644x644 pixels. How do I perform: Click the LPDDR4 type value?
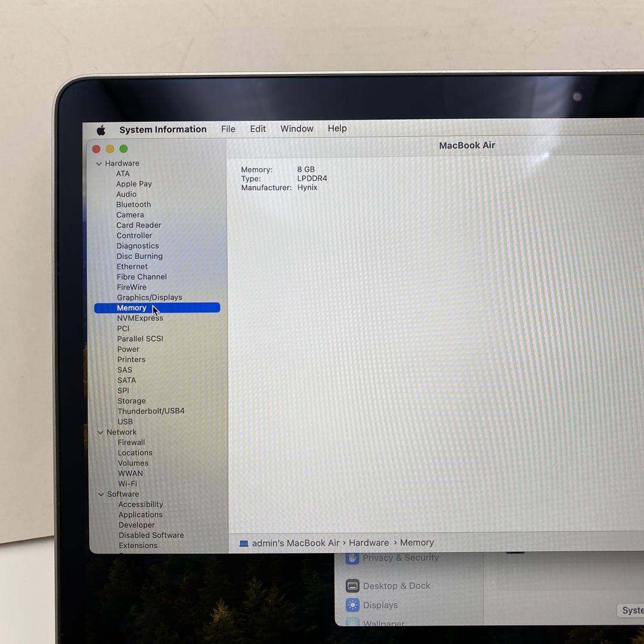312,178
